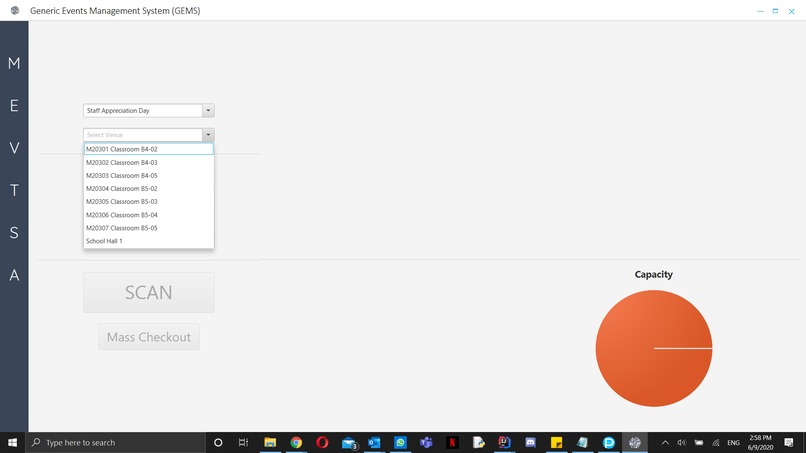Image resolution: width=806 pixels, height=453 pixels.
Task: Click the SCAN button
Action: tap(149, 293)
